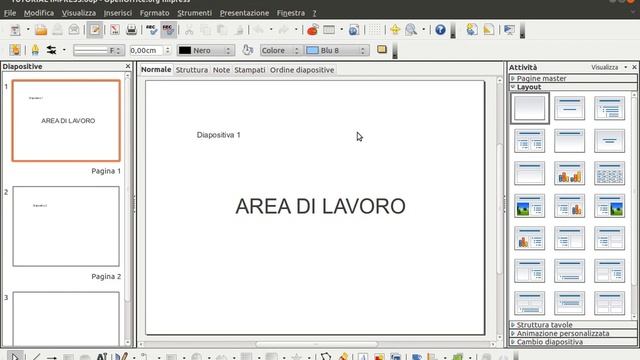Choose the blank slide layout
Viewport: 640px width, 360px height.
point(529,108)
